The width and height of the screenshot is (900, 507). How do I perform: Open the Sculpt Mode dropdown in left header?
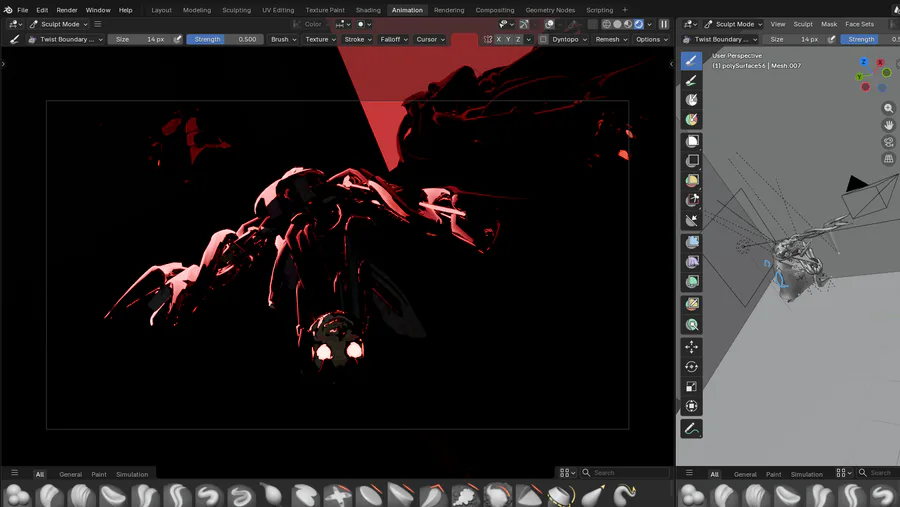coord(59,24)
